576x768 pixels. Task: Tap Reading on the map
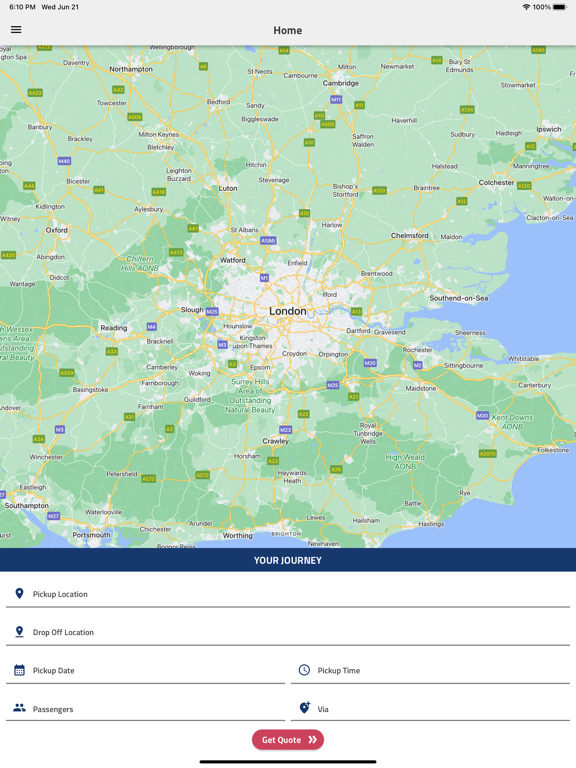pyautogui.click(x=114, y=328)
